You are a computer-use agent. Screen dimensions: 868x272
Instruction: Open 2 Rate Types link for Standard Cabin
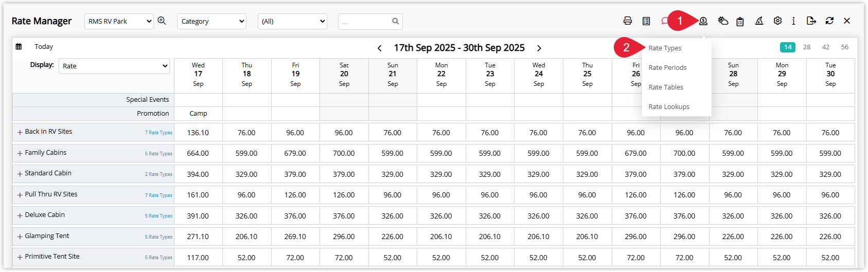(x=158, y=174)
